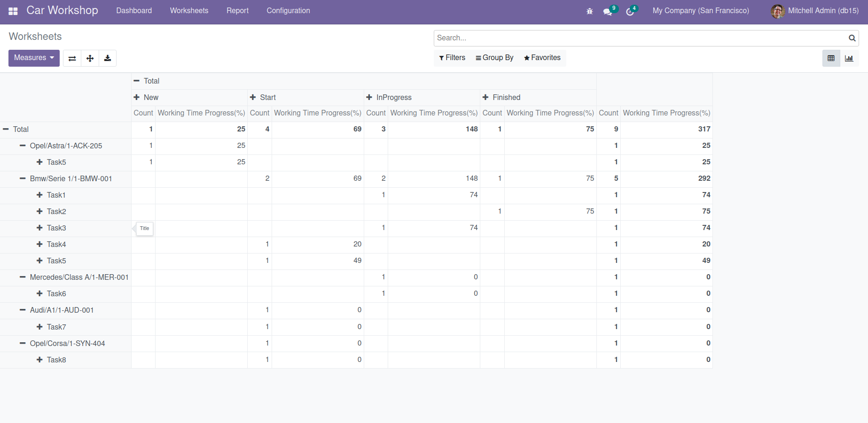Open the Report menu
Screen dimensions: 868x423
click(237, 11)
